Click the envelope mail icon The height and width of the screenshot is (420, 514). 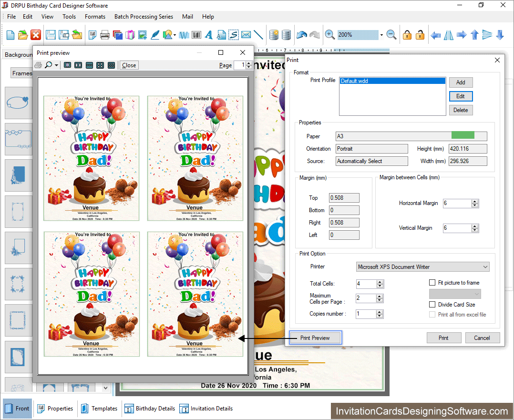[246, 34]
